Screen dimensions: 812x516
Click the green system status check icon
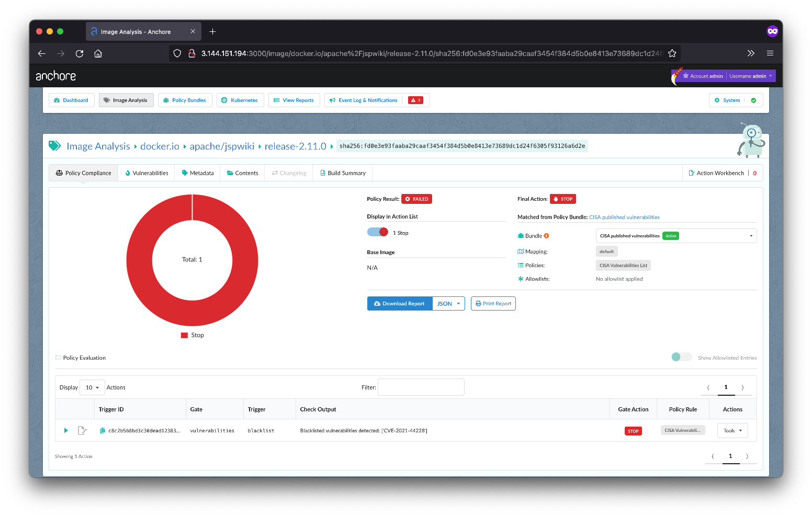point(753,100)
